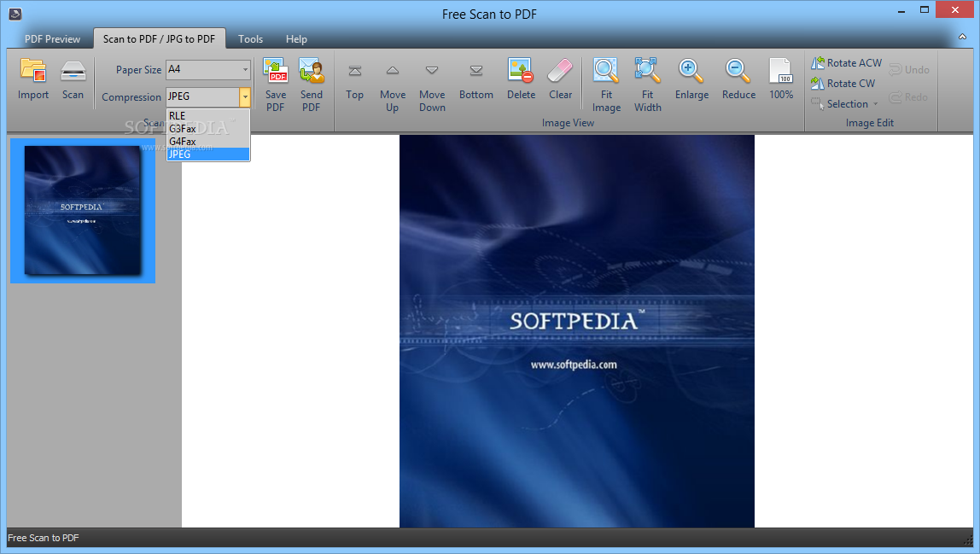Screen dimensions: 980x554
Task: Click the Undo button
Action: point(909,69)
